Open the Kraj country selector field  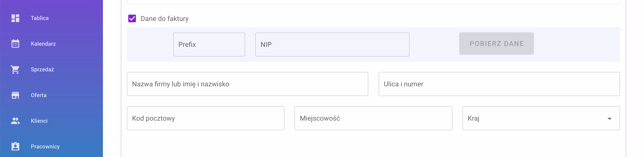pyautogui.click(x=535, y=118)
